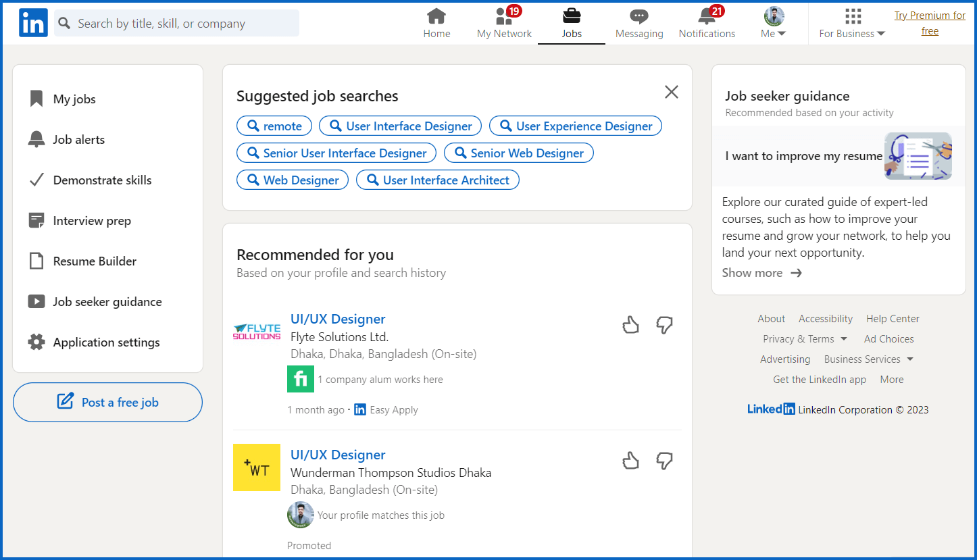977x560 pixels.
Task: Click Show more with arrow
Action: pyautogui.click(x=762, y=273)
